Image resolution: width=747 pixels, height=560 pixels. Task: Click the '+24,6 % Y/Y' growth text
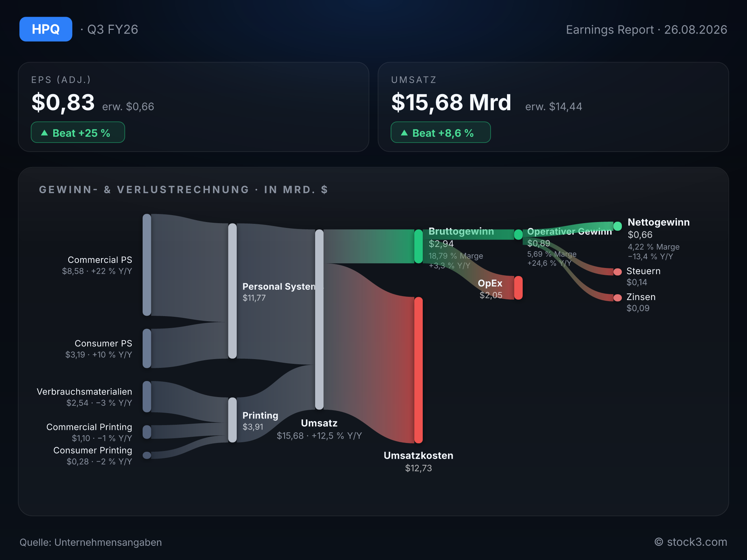click(x=549, y=263)
